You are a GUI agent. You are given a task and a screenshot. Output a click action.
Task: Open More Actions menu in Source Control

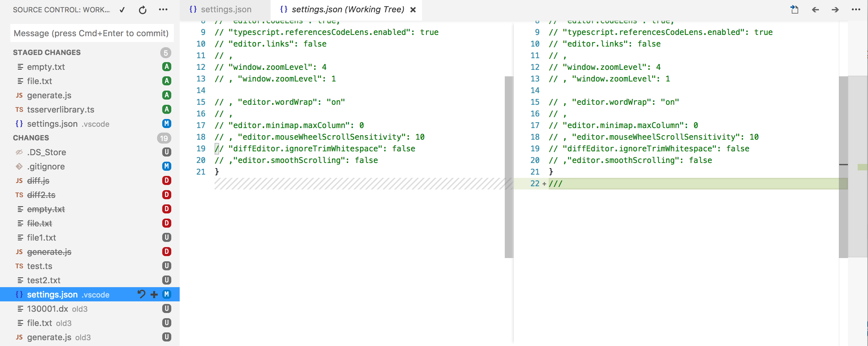click(163, 10)
